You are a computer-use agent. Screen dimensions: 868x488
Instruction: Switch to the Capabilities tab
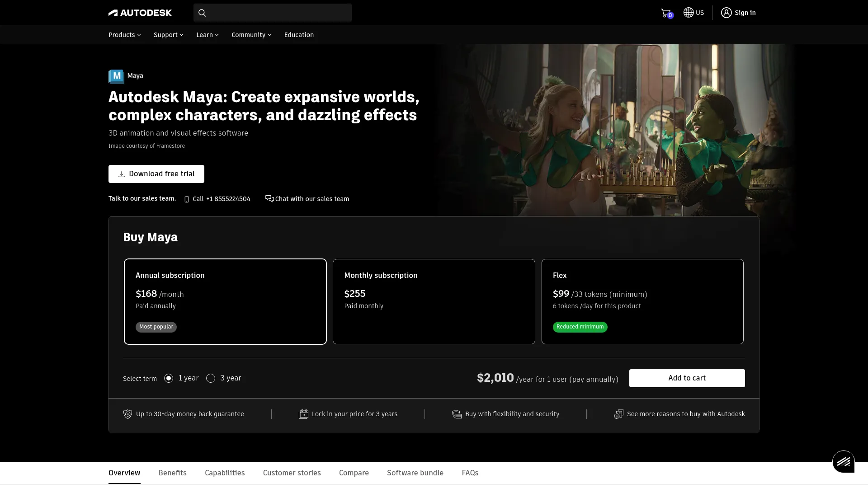(225, 473)
